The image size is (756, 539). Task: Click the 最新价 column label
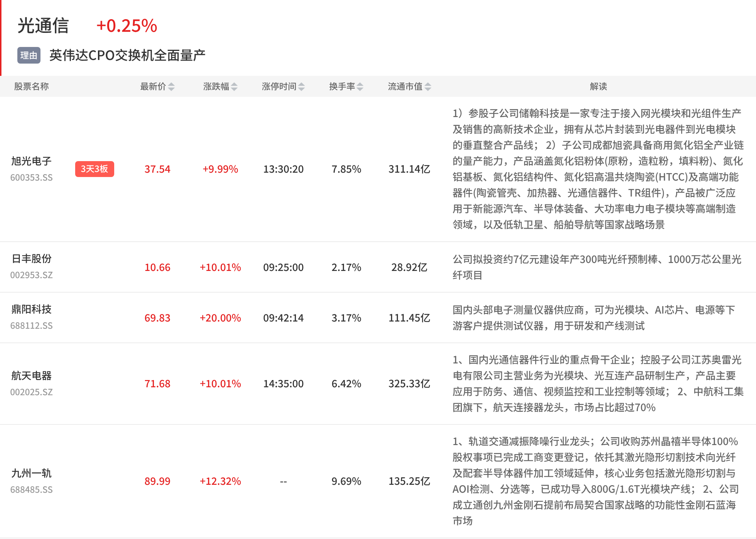click(153, 87)
